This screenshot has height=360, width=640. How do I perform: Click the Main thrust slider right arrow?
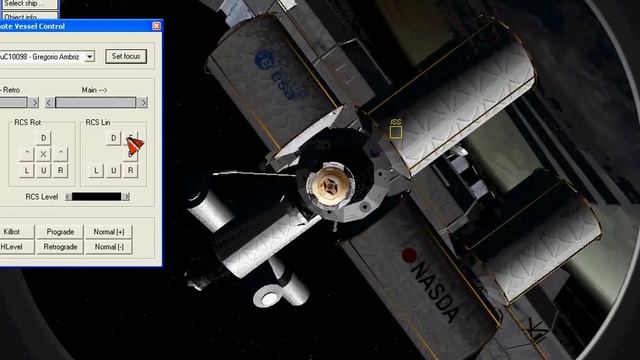click(143, 102)
